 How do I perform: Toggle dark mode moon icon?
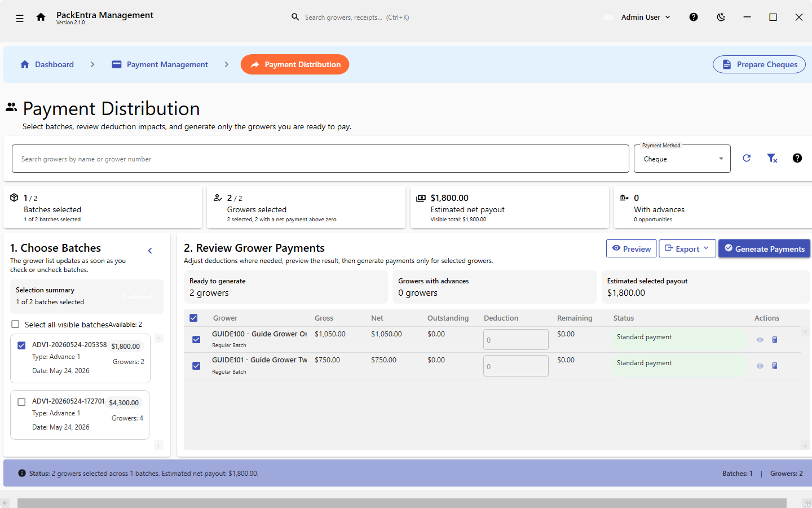[x=721, y=17]
